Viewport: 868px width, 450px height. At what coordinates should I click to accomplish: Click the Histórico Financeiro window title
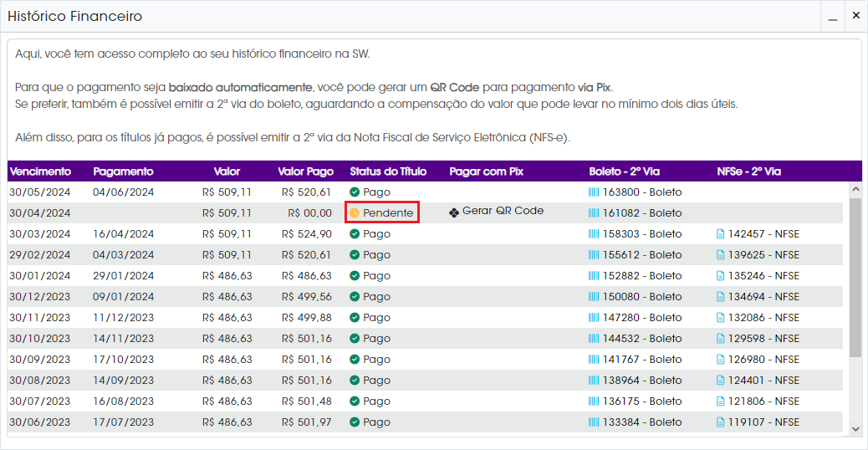tap(74, 16)
